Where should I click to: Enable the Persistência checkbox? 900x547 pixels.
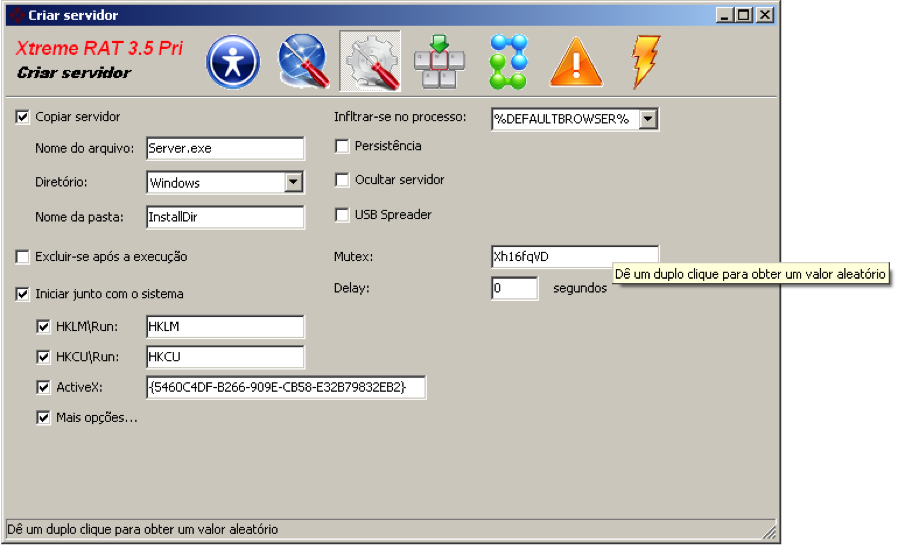[x=342, y=146]
